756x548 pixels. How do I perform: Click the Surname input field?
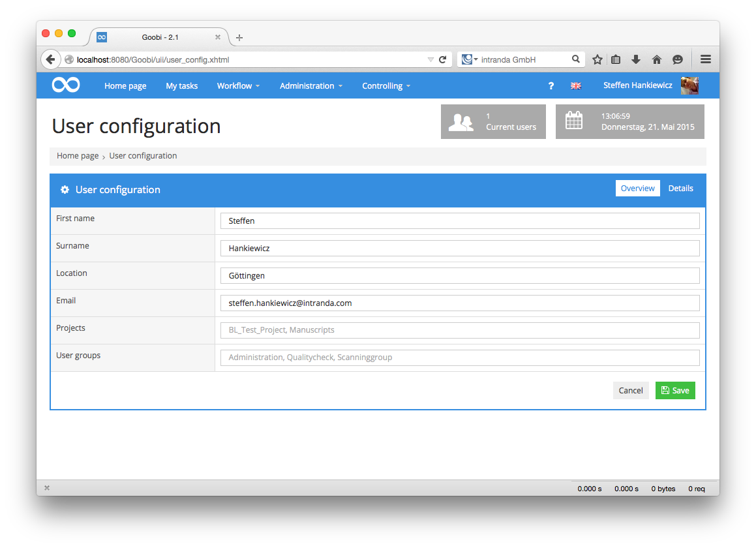pos(460,249)
